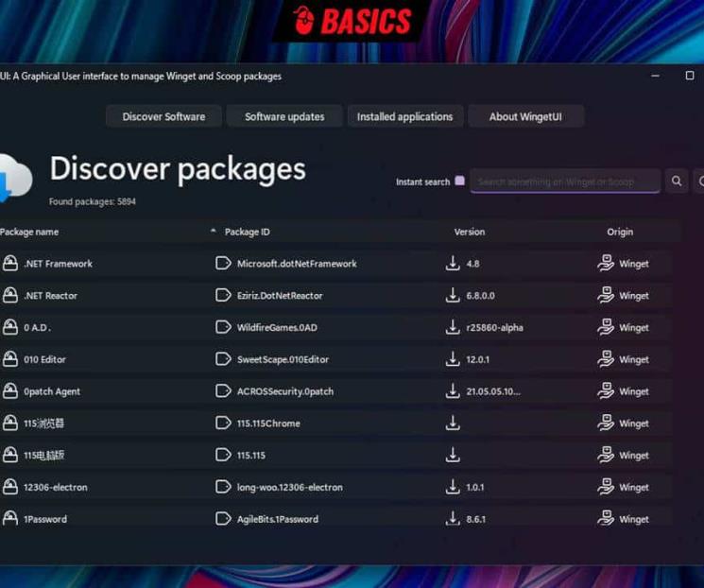Image resolution: width=704 pixels, height=588 pixels.
Task: Select the ACROSSecurity.0patch package ID entry
Action: pyautogui.click(x=285, y=391)
